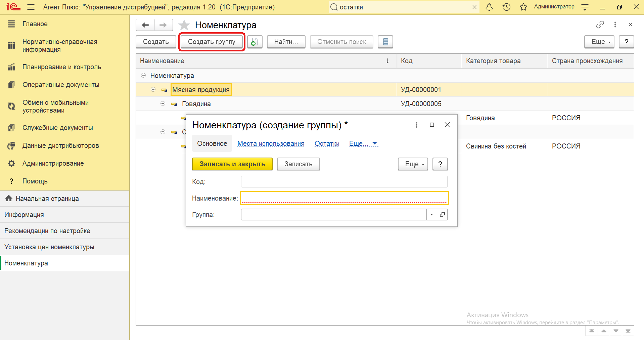Screen dimensions: 644x340
Task: Click the Код column header
Action: (x=429, y=61)
